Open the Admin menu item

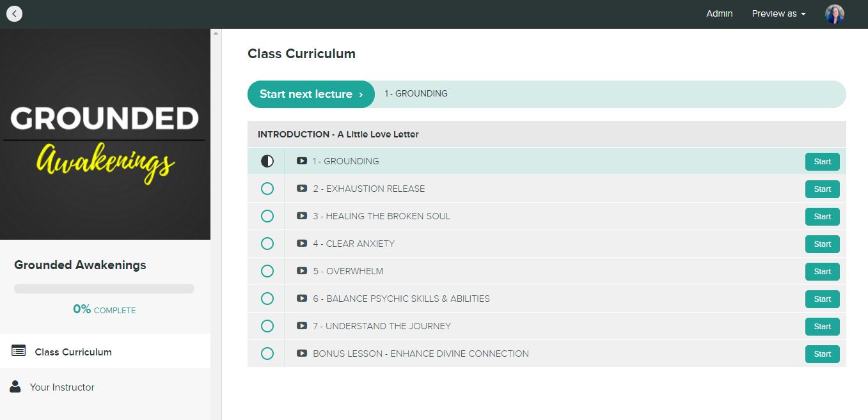[x=719, y=13]
